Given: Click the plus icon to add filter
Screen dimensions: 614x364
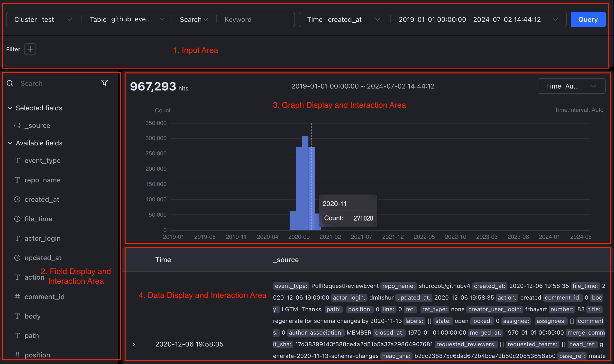Looking at the screenshot, I should coord(30,49).
